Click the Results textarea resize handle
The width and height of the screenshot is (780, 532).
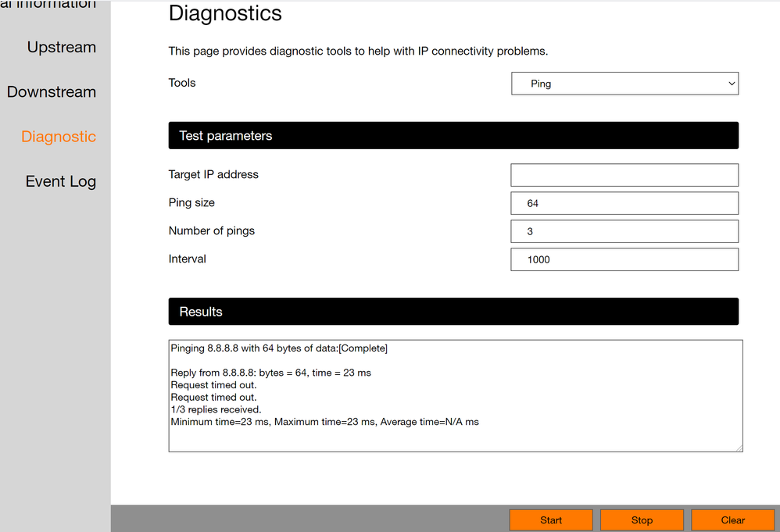pos(739,448)
